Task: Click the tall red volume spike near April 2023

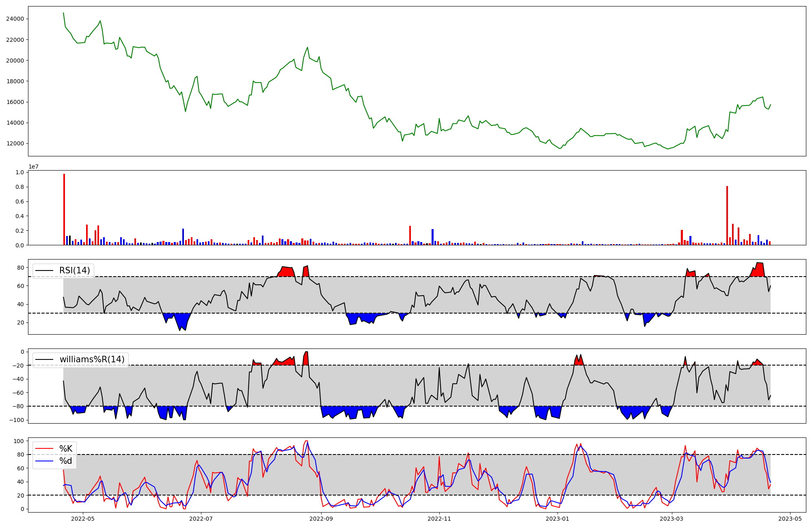Action: (727, 215)
